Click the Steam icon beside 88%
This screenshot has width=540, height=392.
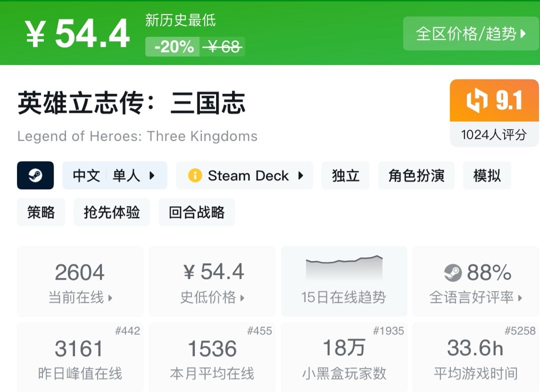pyautogui.click(x=452, y=273)
